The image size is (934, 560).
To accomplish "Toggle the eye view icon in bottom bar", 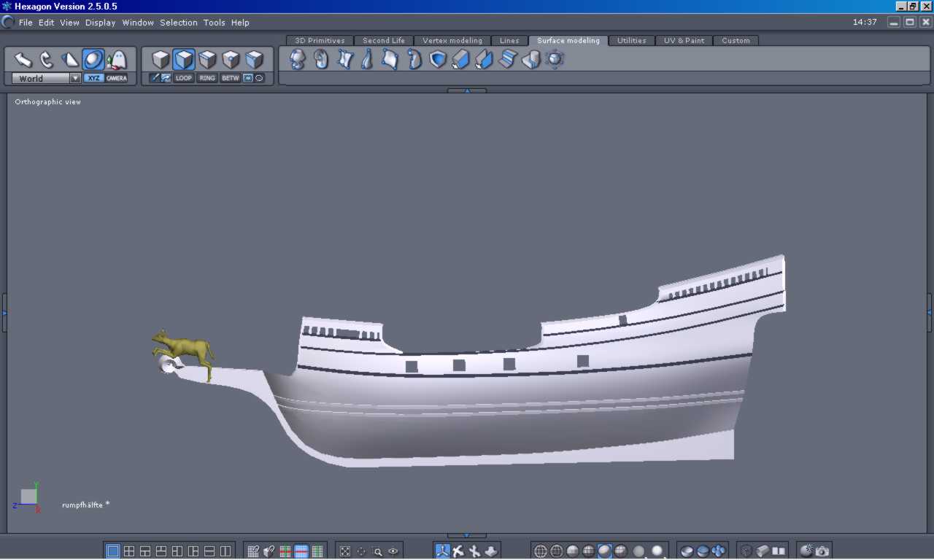I will pyautogui.click(x=393, y=551).
